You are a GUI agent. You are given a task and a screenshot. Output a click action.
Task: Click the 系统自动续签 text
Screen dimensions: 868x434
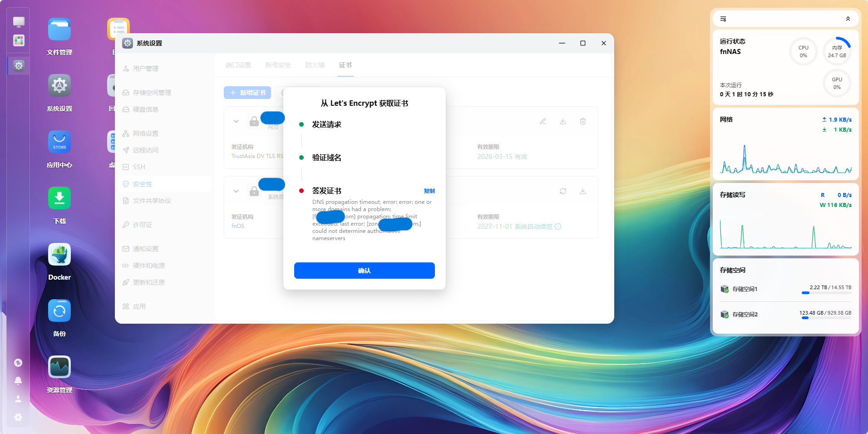(x=533, y=227)
